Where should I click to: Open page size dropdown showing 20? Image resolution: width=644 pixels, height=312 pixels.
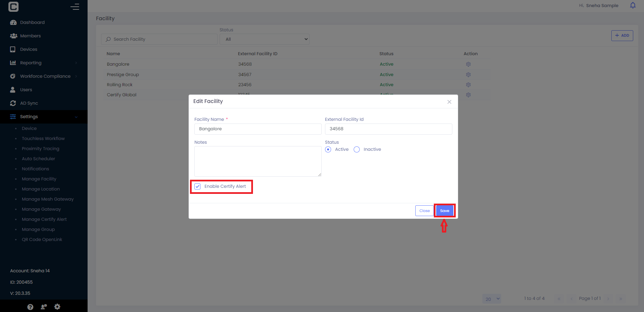click(x=492, y=299)
